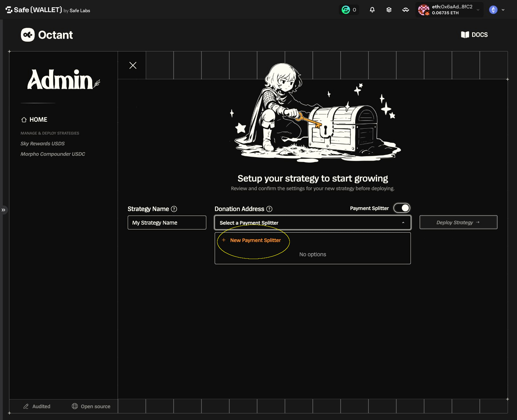The height and width of the screenshot is (420, 517).
Task: Open the WalletConnect icon
Action: [x=406, y=10]
